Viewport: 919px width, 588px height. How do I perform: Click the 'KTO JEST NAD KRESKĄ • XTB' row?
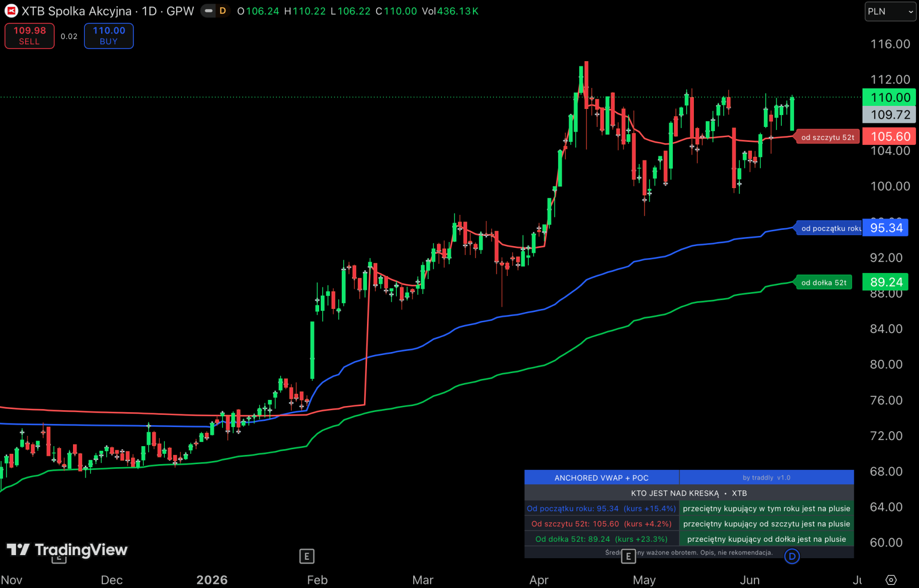coord(689,493)
